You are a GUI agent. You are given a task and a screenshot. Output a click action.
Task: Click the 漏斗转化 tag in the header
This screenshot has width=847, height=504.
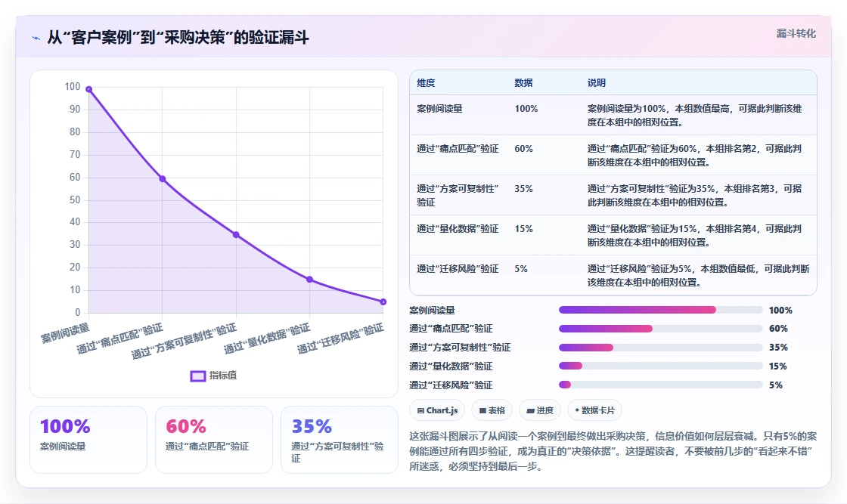click(796, 33)
